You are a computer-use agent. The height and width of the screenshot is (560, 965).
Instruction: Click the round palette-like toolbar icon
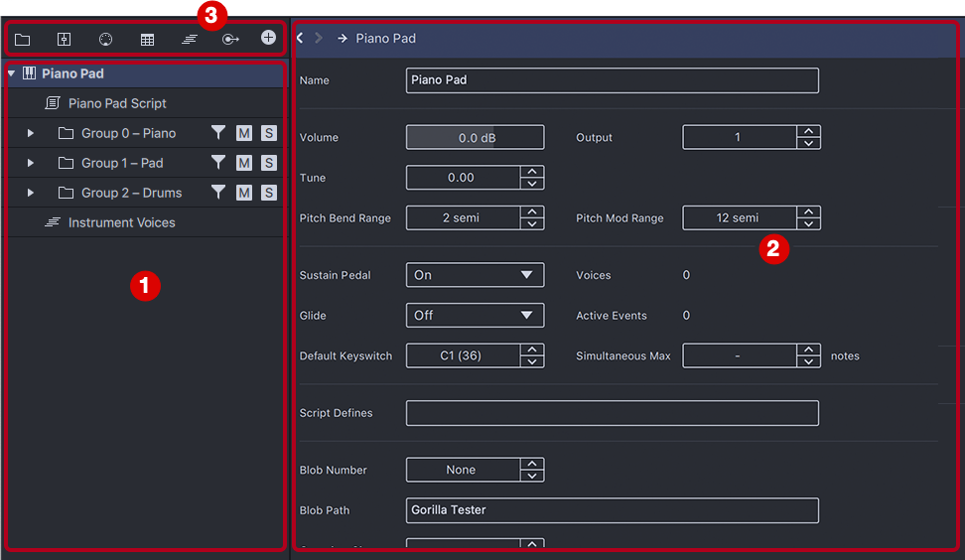coord(106,40)
